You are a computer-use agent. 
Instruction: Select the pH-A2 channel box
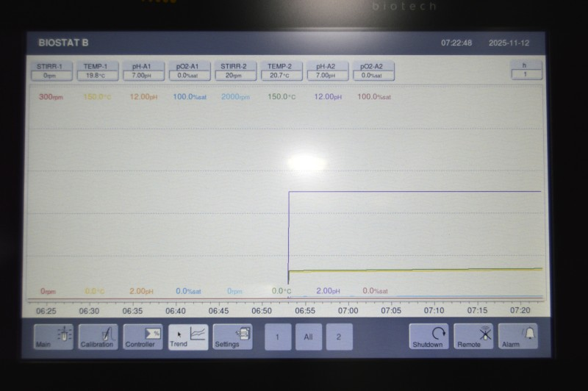[x=326, y=71]
